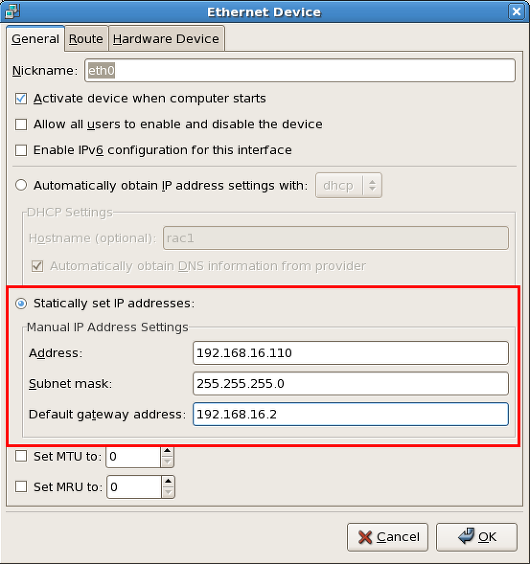Open the dhcp protocol dropdown
The width and height of the screenshot is (530, 564).
pyautogui.click(x=348, y=186)
